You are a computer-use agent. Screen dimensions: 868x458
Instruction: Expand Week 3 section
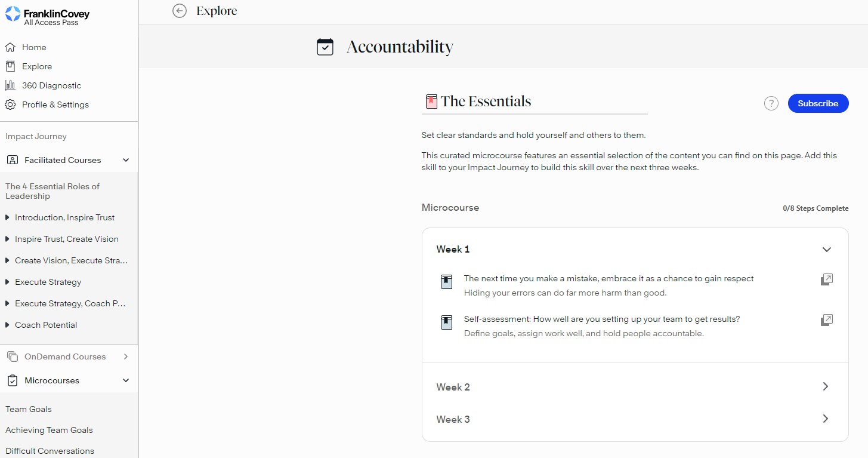tap(635, 419)
